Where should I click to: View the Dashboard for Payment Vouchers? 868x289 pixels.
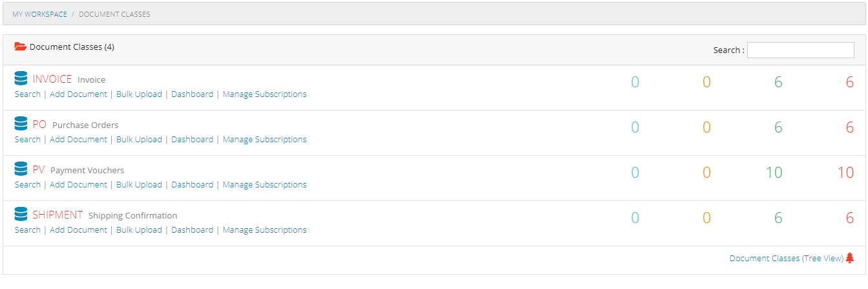(x=192, y=185)
